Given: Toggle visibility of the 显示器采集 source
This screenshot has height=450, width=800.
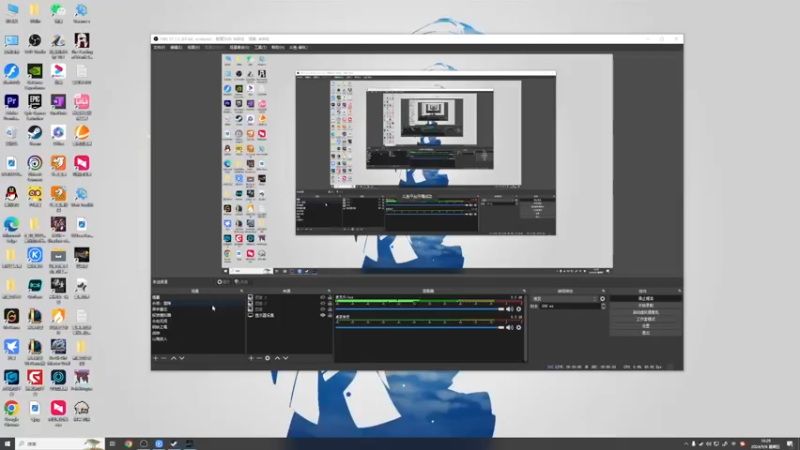Looking at the screenshot, I should pos(322,315).
